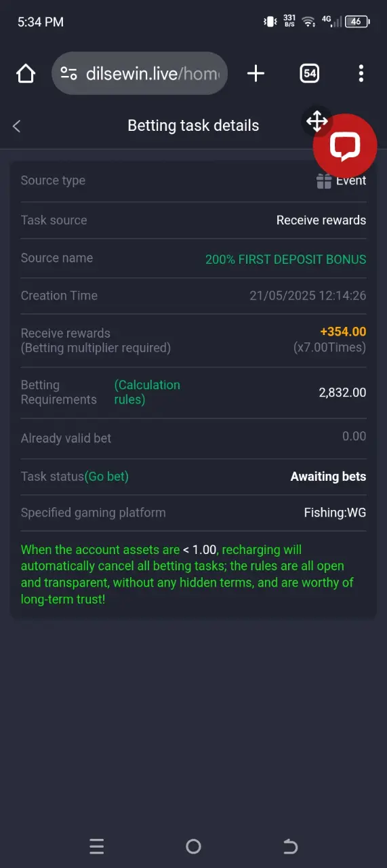This screenshot has height=868, width=387.
Task: Tap the Android back navigation button
Action: click(290, 846)
